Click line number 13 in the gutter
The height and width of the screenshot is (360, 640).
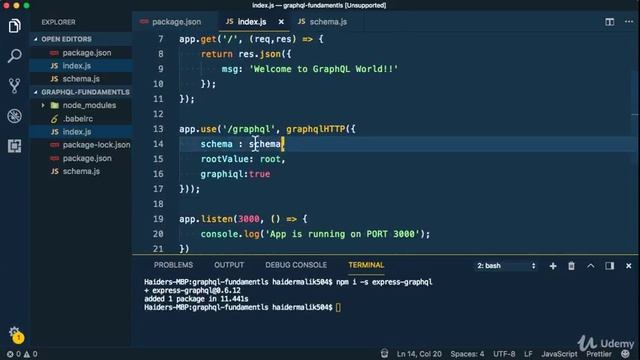pyautogui.click(x=158, y=129)
